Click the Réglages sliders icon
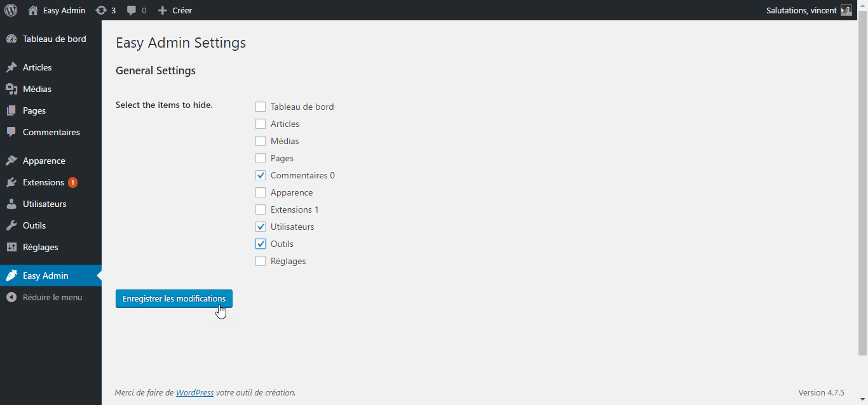This screenshot has height=405, width=868. [x=11, y=247]
